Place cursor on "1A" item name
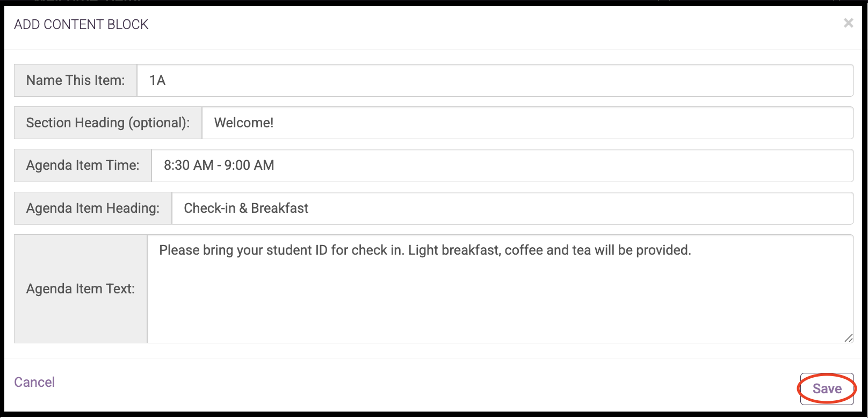Viewport: 868px width, 418px height. point(157,81)
